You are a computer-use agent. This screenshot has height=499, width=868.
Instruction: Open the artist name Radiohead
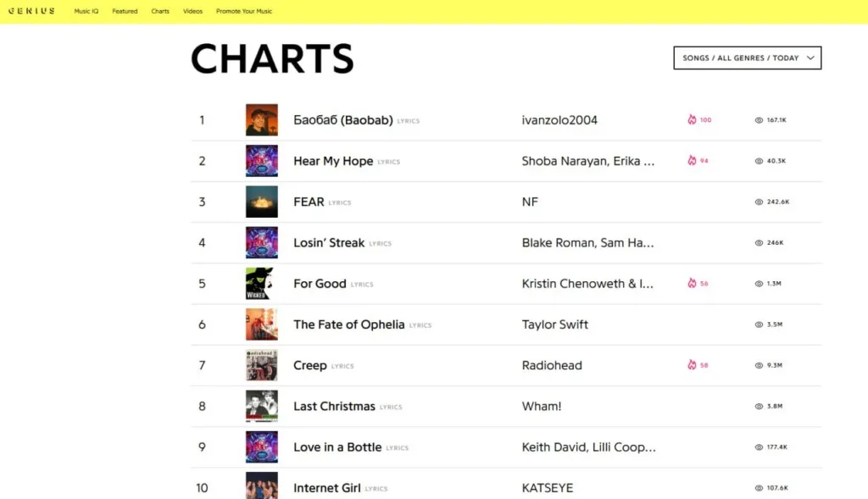pyautogui.click(x=552, y=366)
